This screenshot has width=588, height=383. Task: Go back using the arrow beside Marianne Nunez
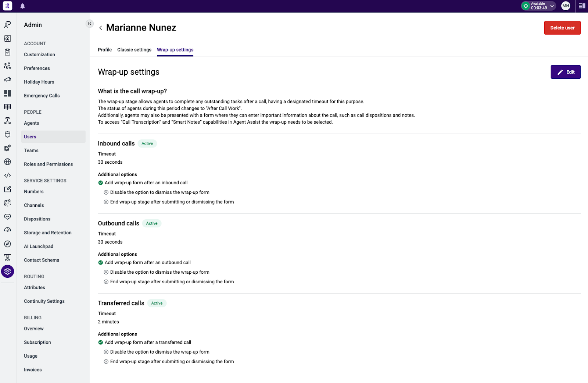point(100,28)
